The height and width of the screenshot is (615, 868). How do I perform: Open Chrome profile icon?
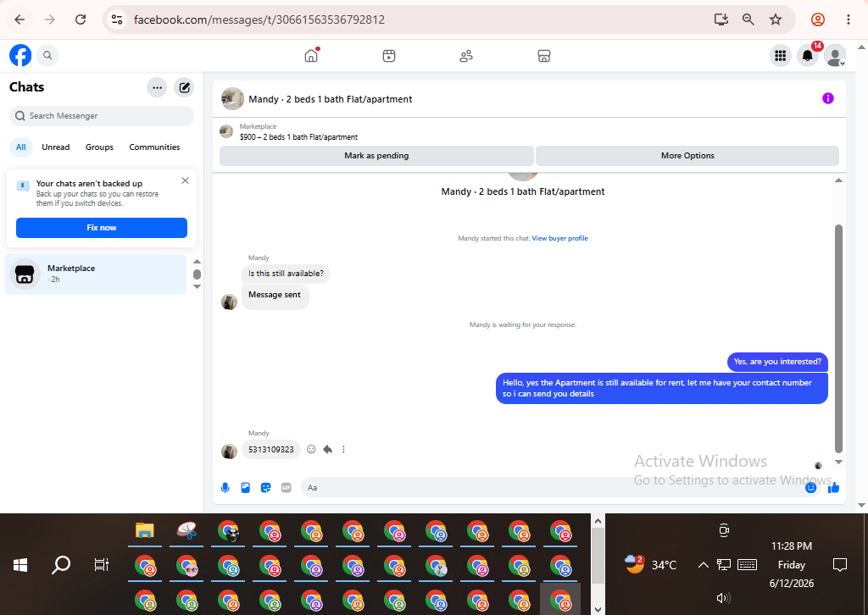coord(818,19)
